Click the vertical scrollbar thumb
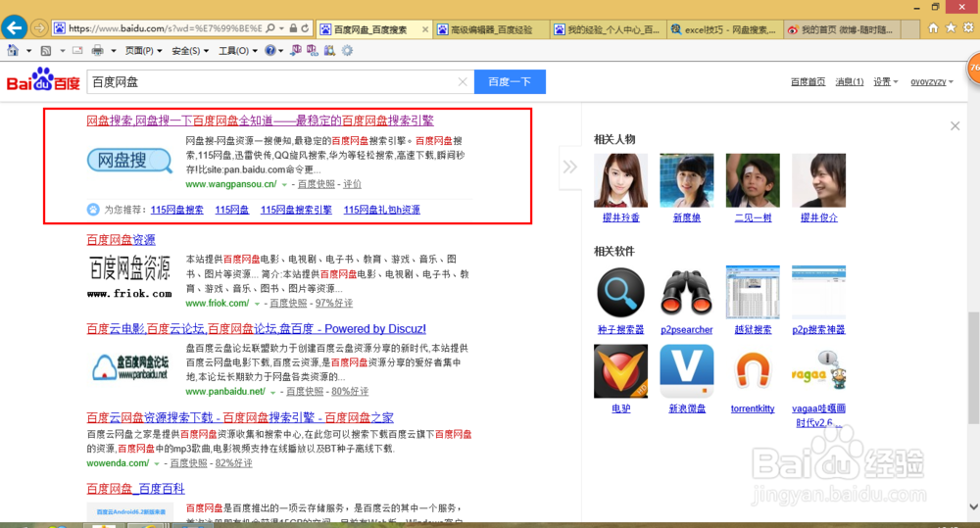Image resolution: width=980 pixels, height=528 pixels. (x=974, y=368)
